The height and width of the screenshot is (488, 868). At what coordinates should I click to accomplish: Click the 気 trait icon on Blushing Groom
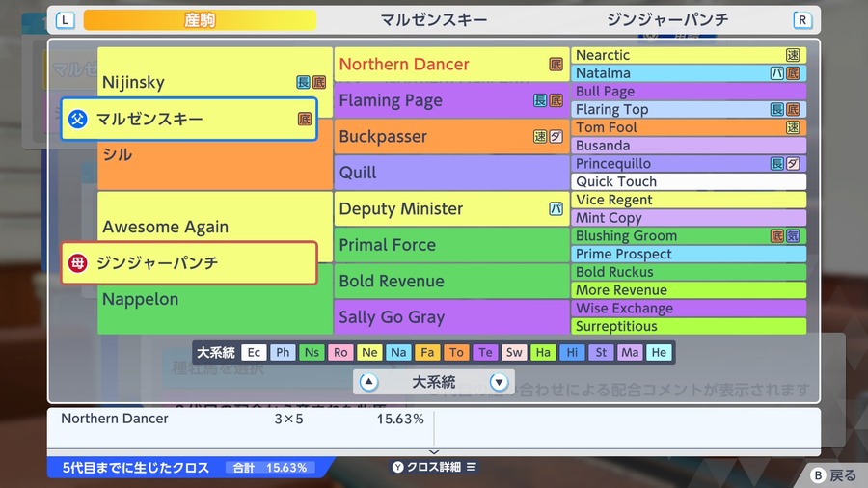(x=793, y=235)
